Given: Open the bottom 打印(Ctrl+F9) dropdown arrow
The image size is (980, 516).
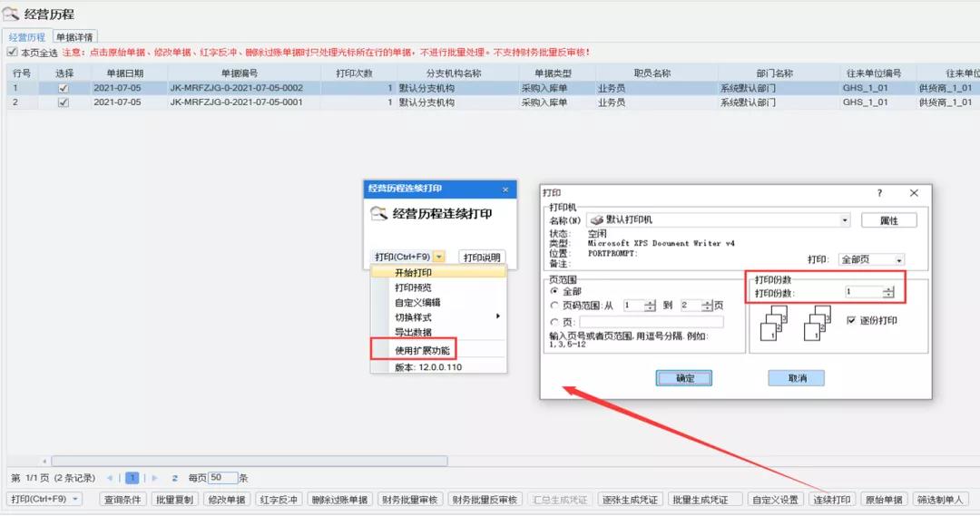Looking at the screenshot, I should [74, 499].
